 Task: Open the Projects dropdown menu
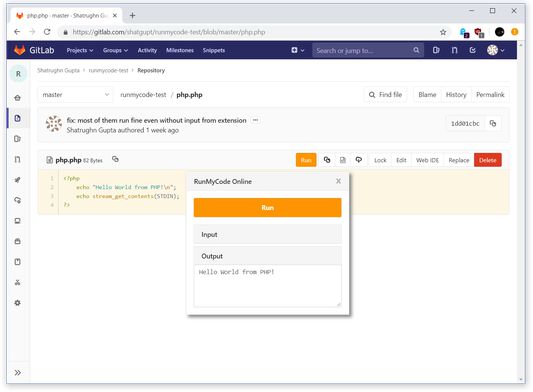coord(80,50)
